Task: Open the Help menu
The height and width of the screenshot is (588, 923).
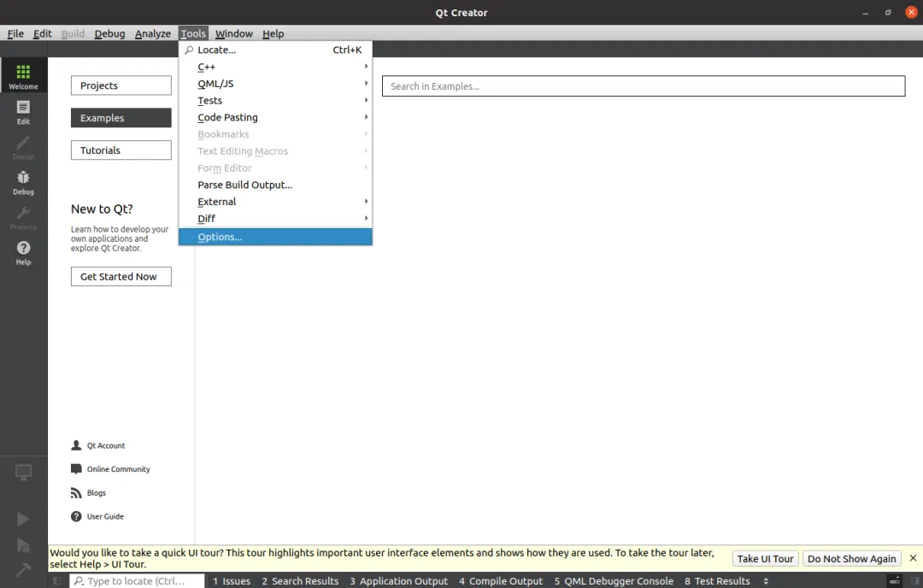Action: pos(273,33)
